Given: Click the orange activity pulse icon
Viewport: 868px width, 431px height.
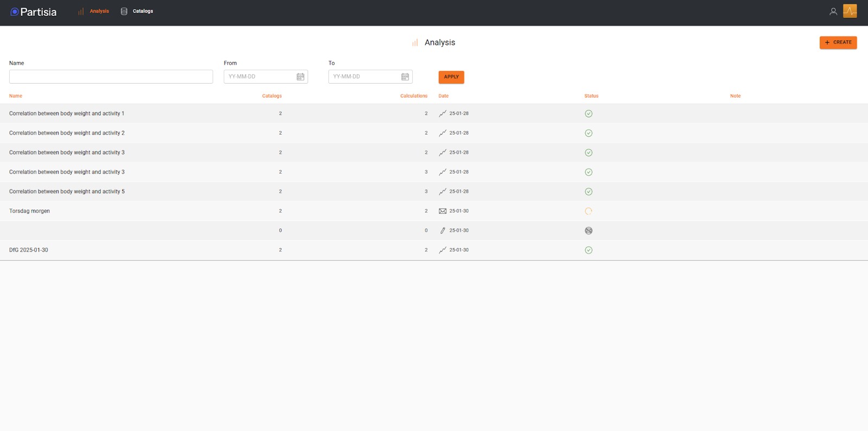Looking at the screenshot, I should coord(850,11).
